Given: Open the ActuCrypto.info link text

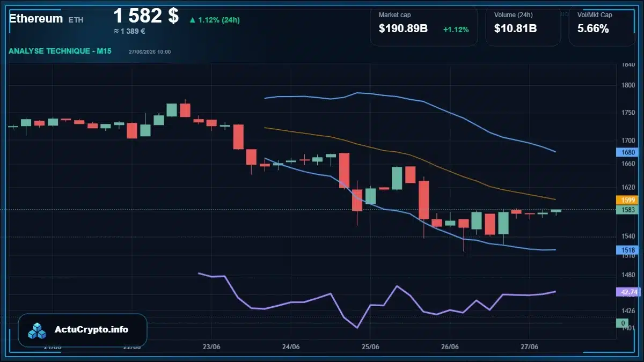Looking at the screenshot, I should click(92, 330).
